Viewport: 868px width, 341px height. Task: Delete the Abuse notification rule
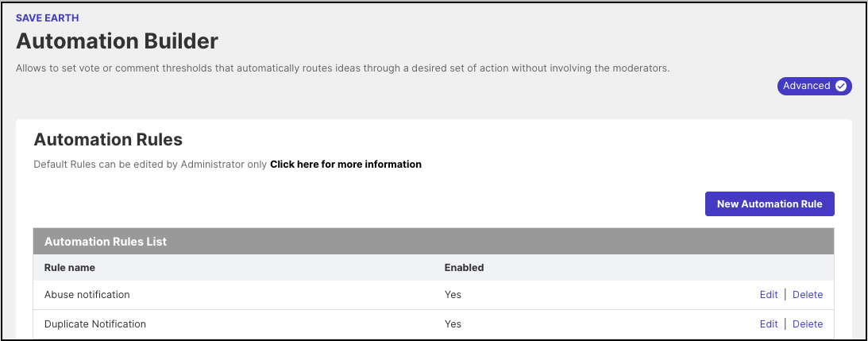(x=808, y=294)
